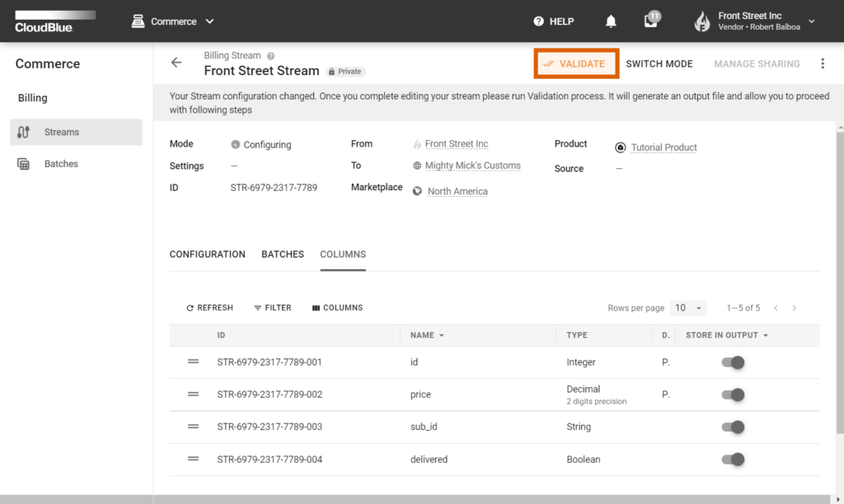844x504 pixels.
Task: Click the Manage Sharing button
Action: point(757,64)
